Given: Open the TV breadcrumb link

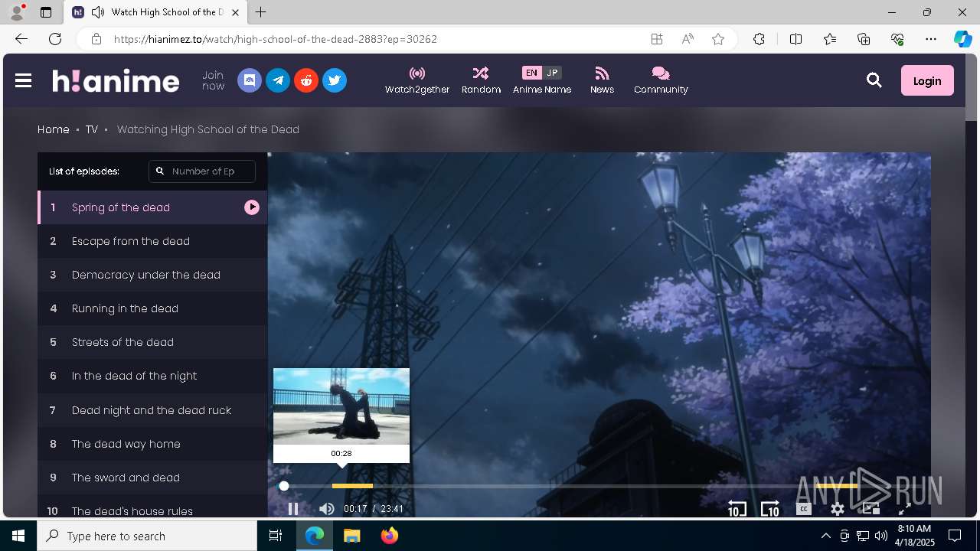Looking at the screenshot, I should pyautogui.click(x=92, y=129).
